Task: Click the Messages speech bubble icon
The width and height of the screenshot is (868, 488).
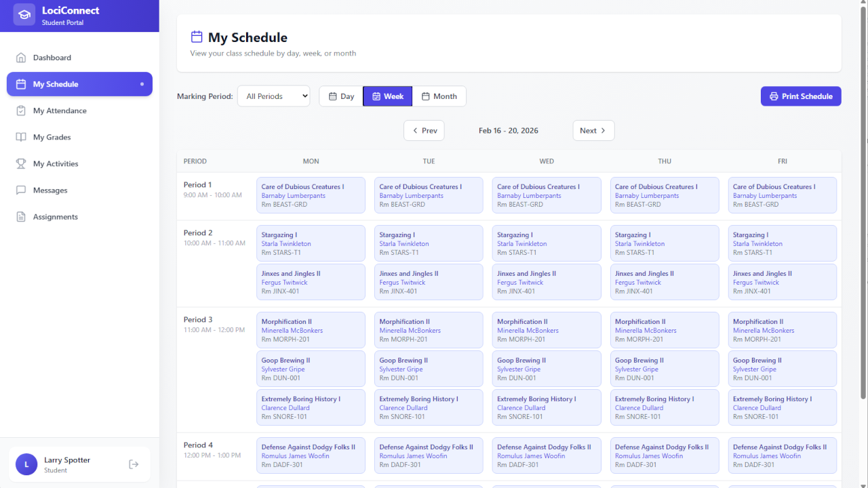Action: (x=21, y=190)
